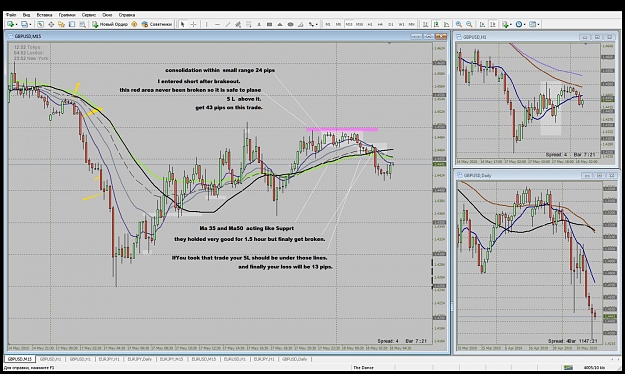The image size is (625, 374).
Task: Expand the profiles dropdown arrow
Action: pos(30,24)
